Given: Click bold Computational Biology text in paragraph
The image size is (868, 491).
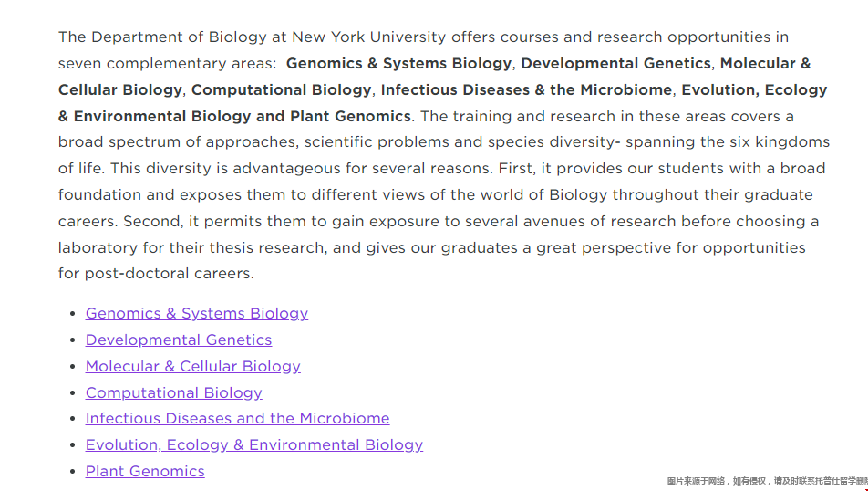Looking at the screenshot, I should tap(281, 90).
